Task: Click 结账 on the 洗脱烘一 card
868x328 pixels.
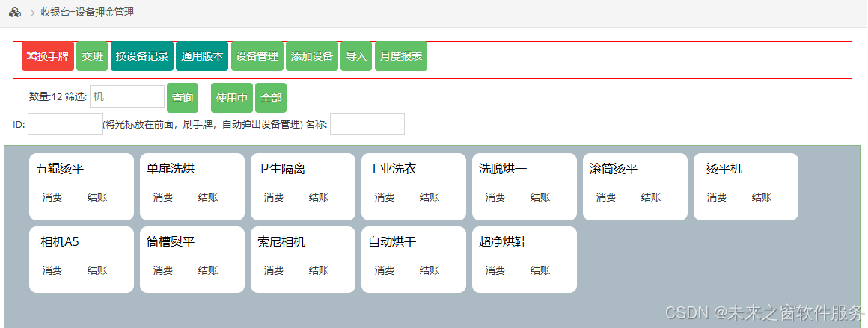Action: coord(540,197)
